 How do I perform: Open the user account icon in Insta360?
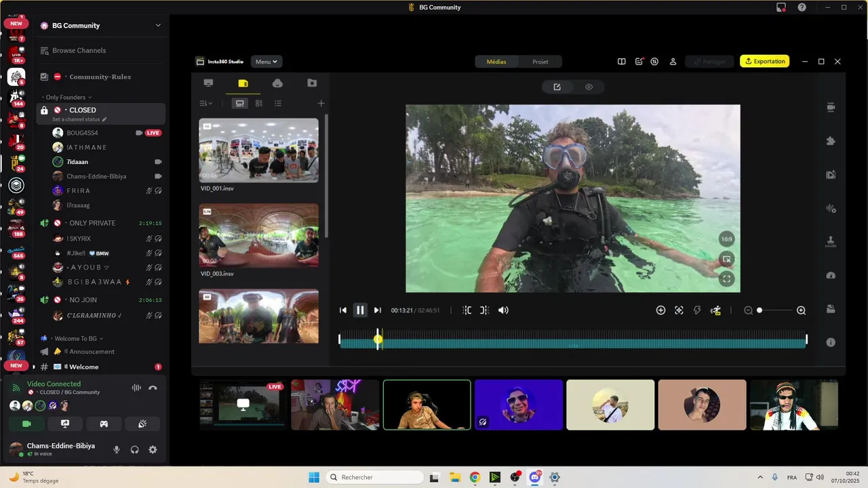coord(673,62)
